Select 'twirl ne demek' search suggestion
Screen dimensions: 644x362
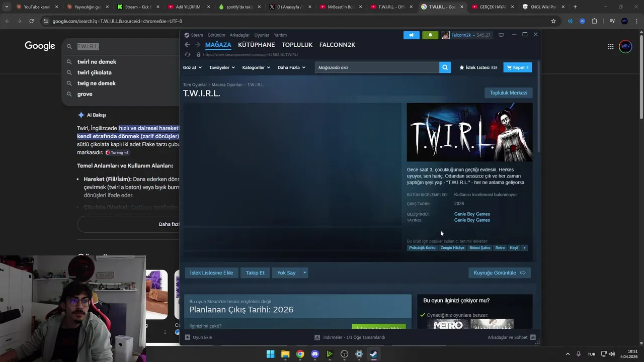click(x=97, y=62)
